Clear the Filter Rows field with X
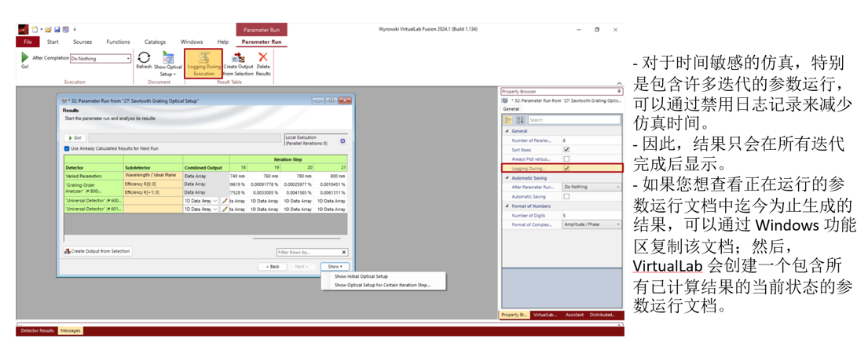The width and height of the screenshot is (868, 350). pyautogui.click(x=344, y=252)
